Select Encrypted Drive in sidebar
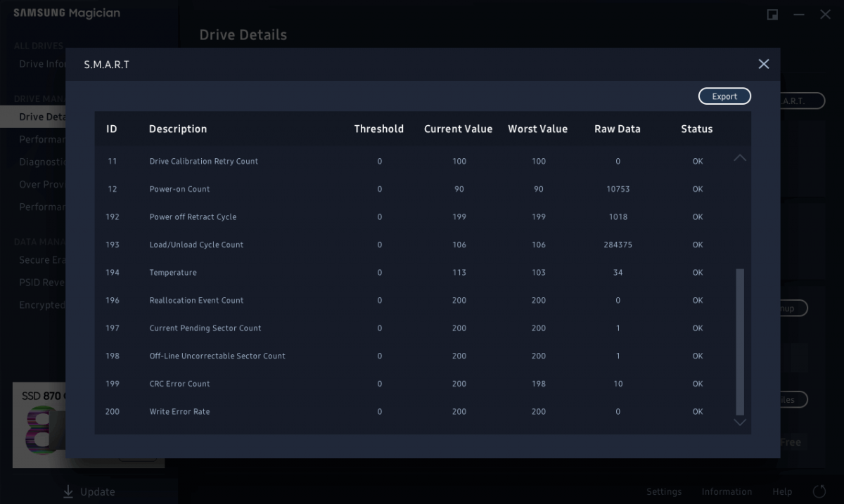 click(x=42, y=304)
